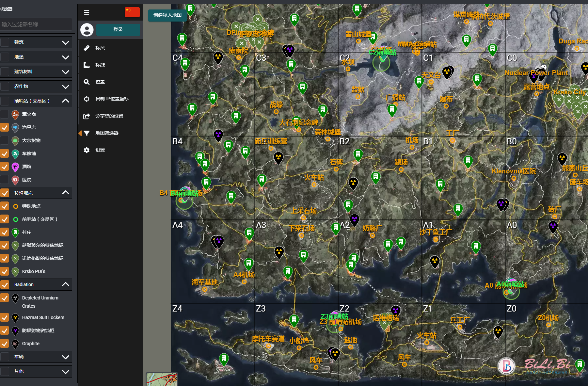Expand the 农作物 category arrow
Image resolution: width=588 pixels, height=386 pixels.
(x=65, y=87)
